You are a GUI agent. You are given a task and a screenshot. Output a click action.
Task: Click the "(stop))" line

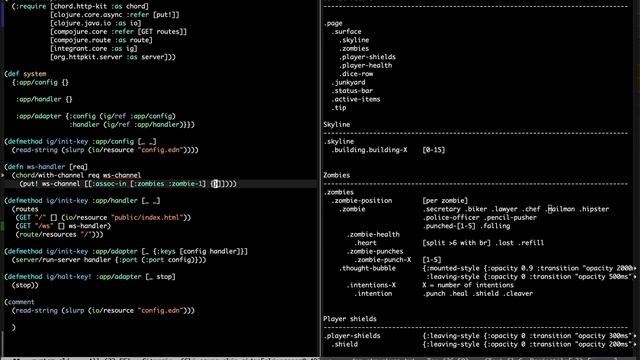tap(25, 285)
